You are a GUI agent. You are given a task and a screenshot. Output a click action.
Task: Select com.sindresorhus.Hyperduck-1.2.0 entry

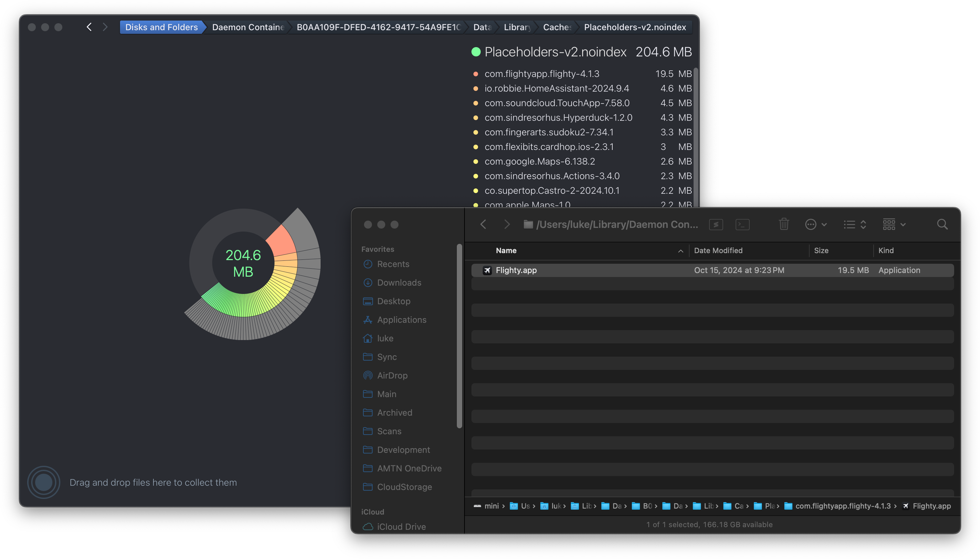coord(582,117)
